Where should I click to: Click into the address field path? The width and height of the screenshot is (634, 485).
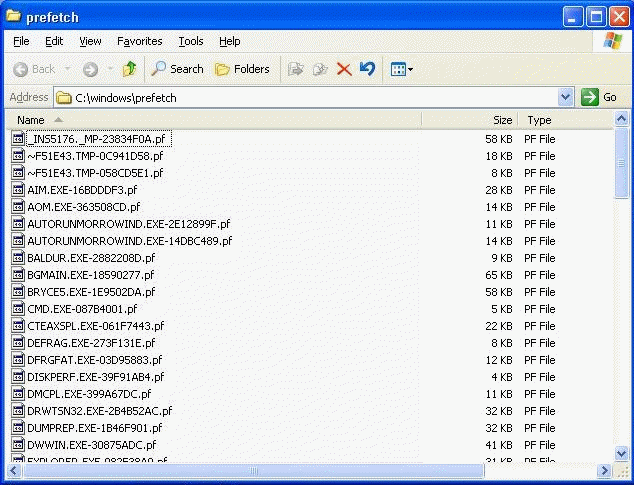click(x=306, y=97)
